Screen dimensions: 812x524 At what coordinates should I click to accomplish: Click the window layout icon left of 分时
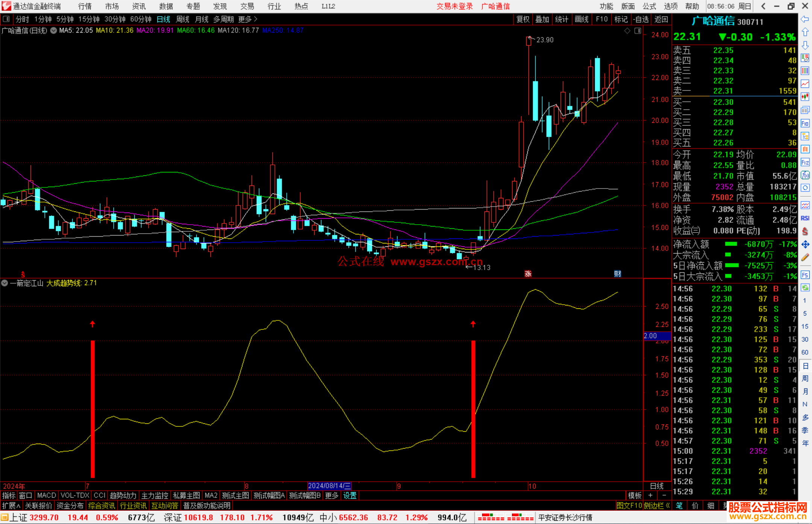(x=6, y=19)
